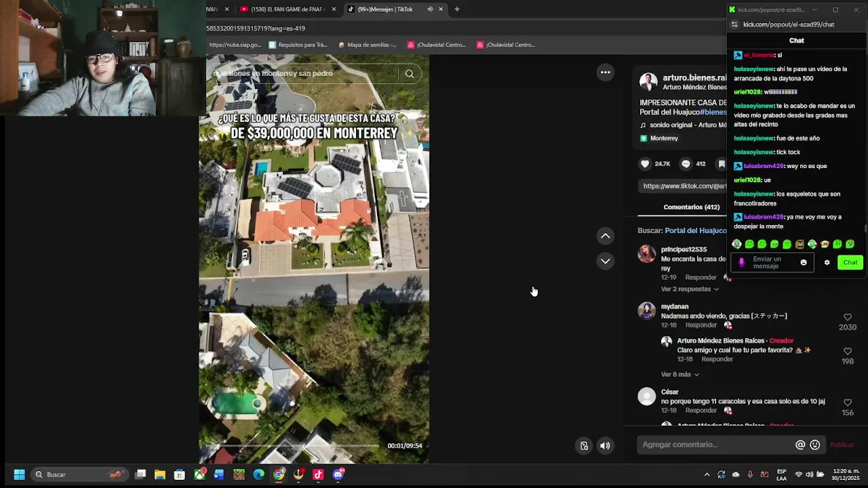
Task: Open Windows Start menu
Action: pos(19,474)
